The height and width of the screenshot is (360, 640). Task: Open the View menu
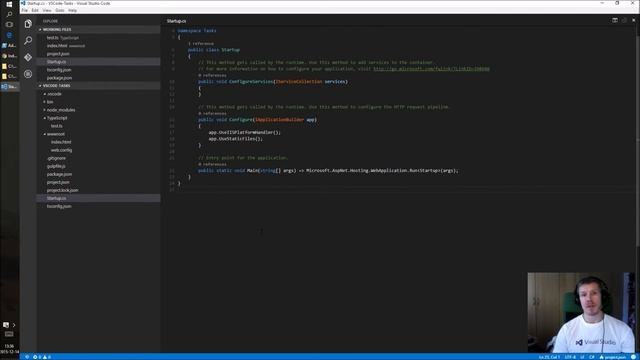[47, 10]
